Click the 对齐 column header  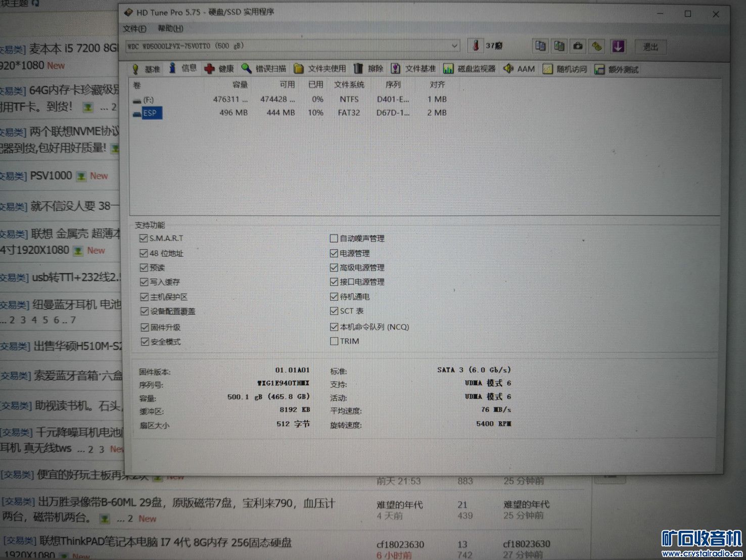(438, 85)
